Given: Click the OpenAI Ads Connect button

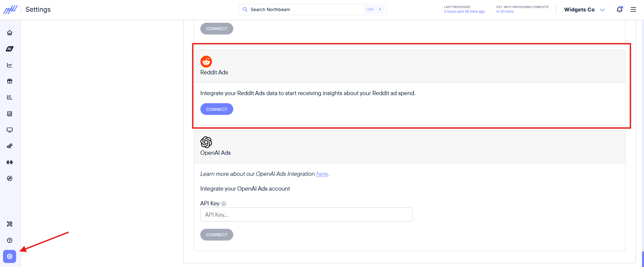Looking at the screenshot, I should pos(217,235).
